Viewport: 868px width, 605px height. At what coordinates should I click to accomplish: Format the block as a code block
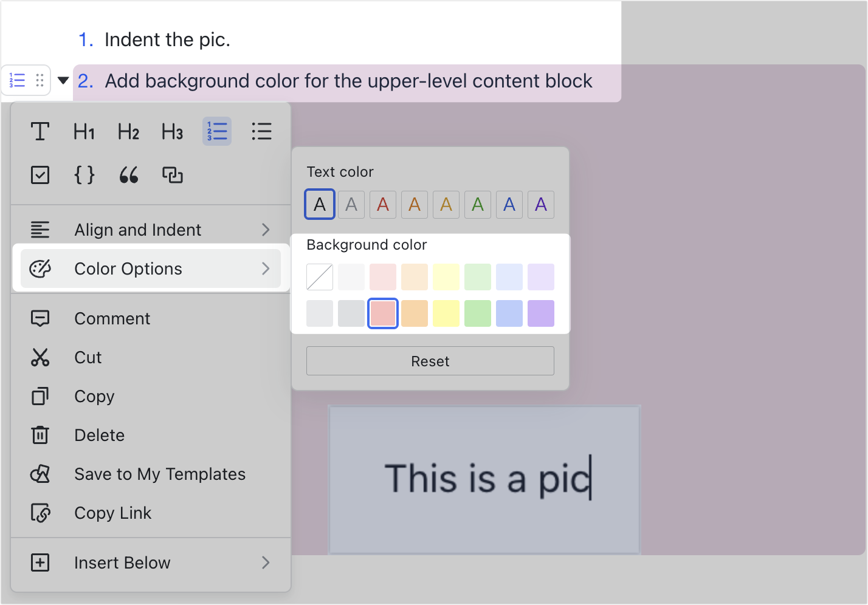tap(84, 175)
